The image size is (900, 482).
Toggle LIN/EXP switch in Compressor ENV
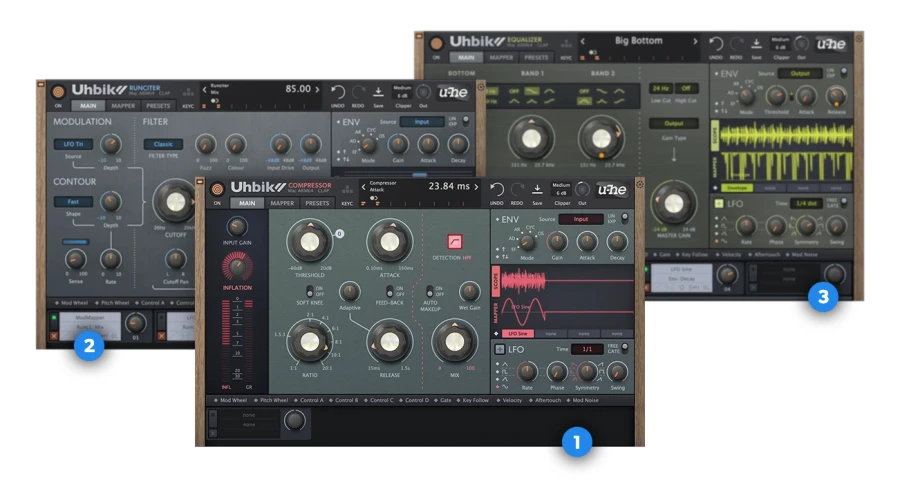pyautogui.click(x=624, y=218)
